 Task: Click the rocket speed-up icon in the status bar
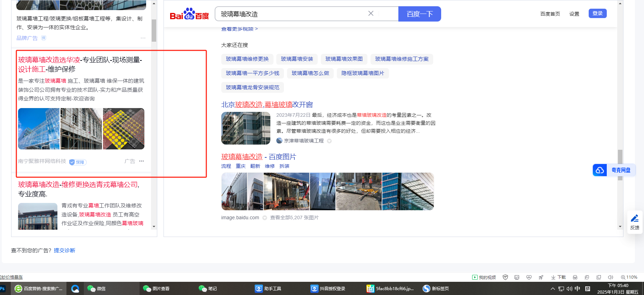(541, 277)
